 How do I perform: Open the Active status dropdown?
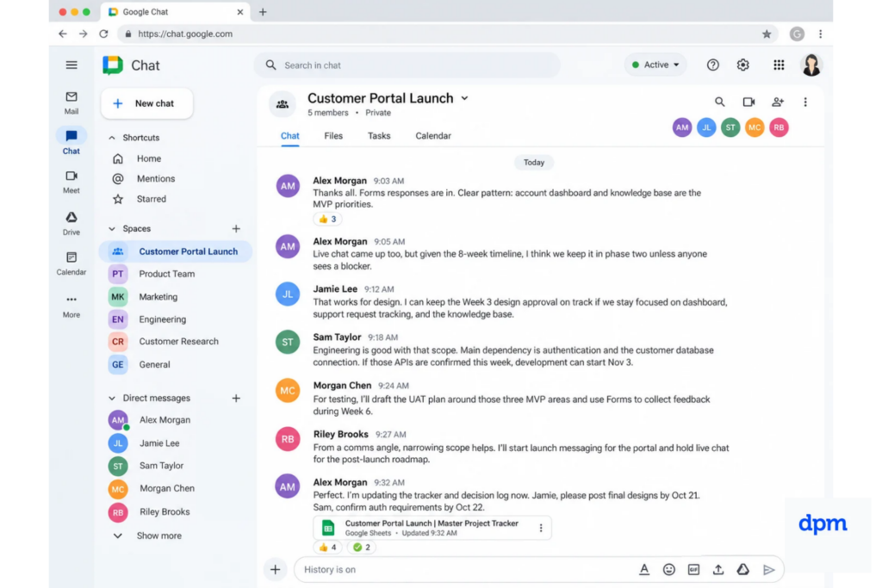tap(655, 65)
